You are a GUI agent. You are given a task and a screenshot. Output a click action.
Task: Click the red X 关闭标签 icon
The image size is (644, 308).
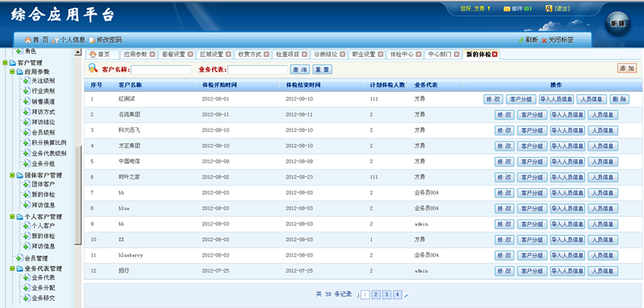click(x=544, y=40)
